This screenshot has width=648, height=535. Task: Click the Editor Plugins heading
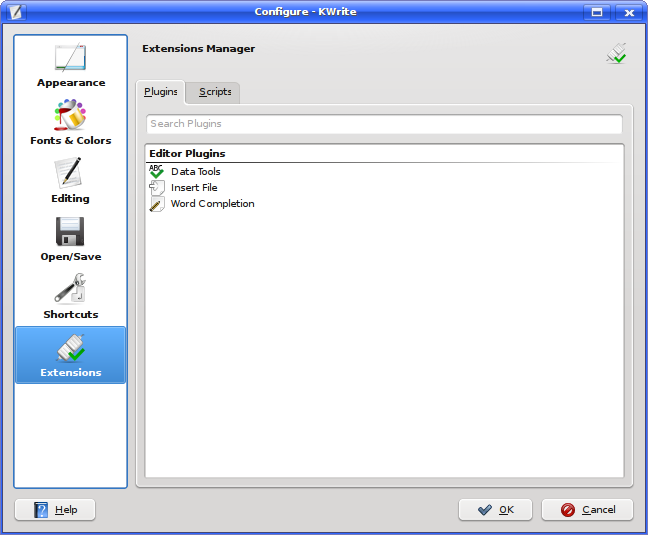click(x=187, y=154)
